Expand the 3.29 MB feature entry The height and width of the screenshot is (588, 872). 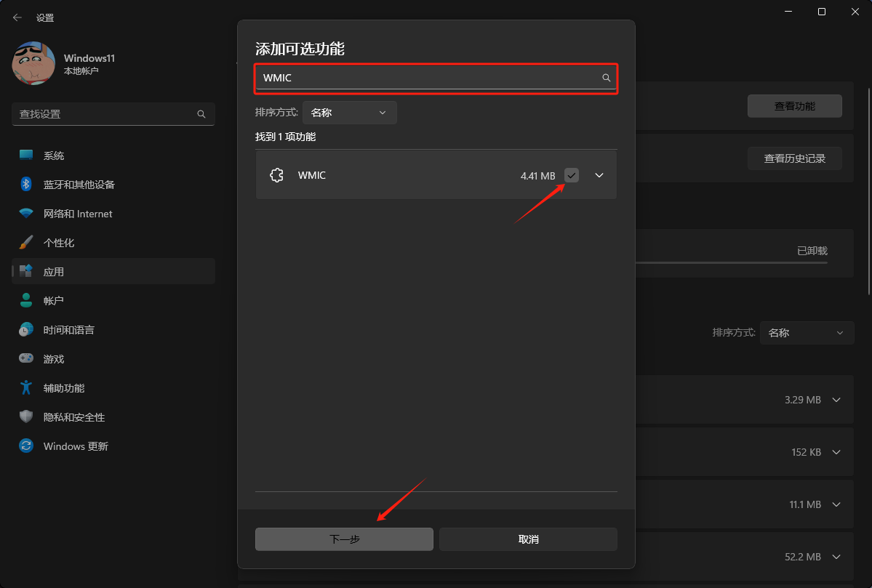[x=836, y=400]
